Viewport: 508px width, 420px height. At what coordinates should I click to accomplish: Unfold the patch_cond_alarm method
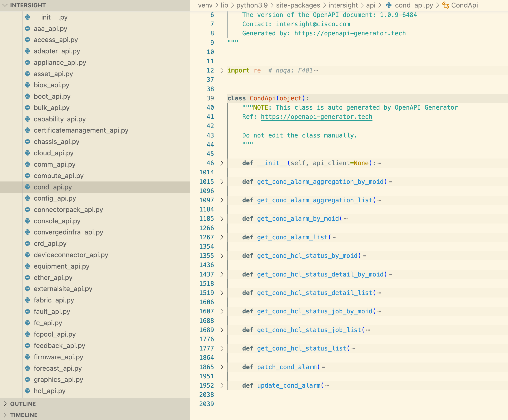point(222,367)
